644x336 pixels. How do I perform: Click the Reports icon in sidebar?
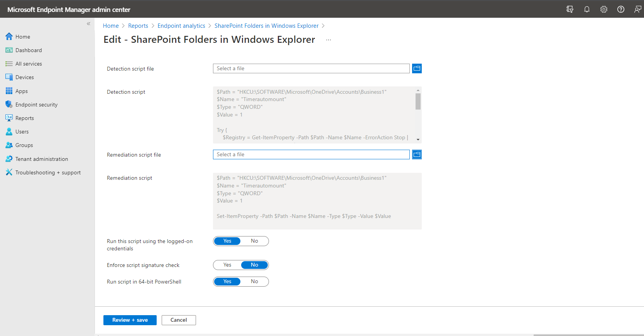click(9, 118)
